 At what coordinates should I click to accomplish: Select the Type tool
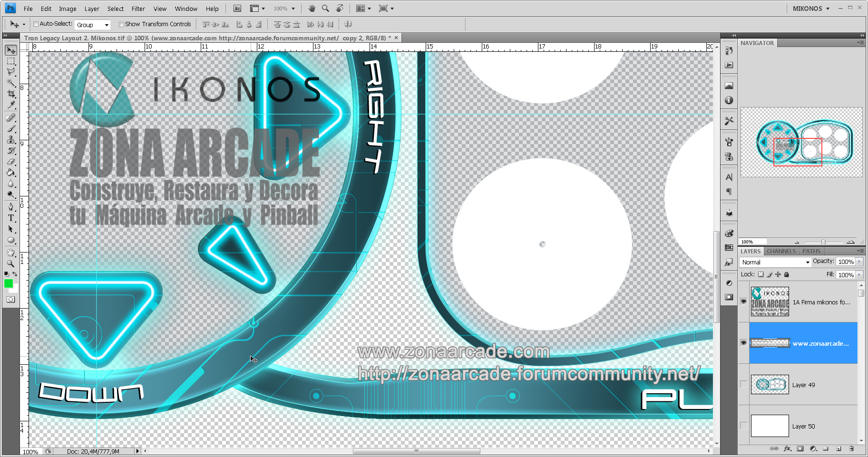[x=11, y=218]
